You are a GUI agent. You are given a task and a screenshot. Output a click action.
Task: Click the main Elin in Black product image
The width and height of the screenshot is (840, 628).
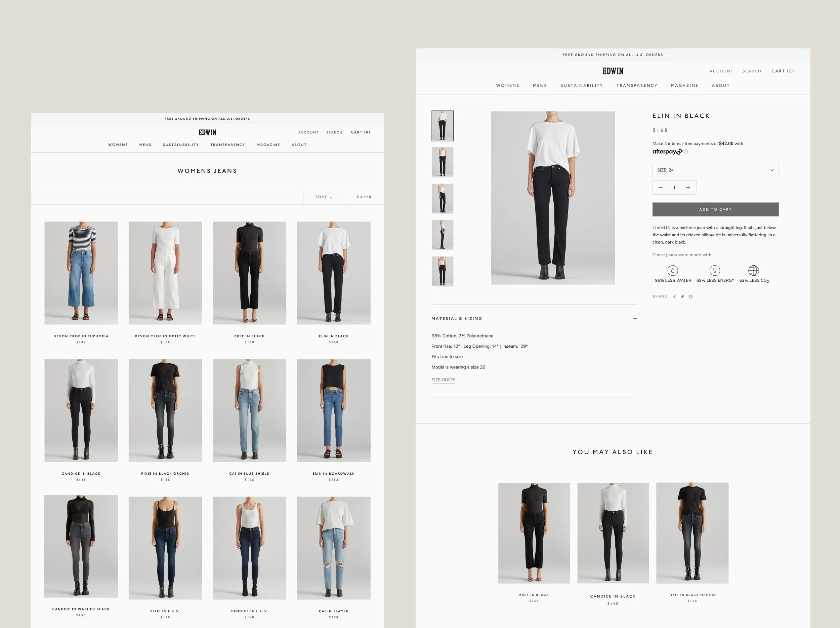point(552,198)
